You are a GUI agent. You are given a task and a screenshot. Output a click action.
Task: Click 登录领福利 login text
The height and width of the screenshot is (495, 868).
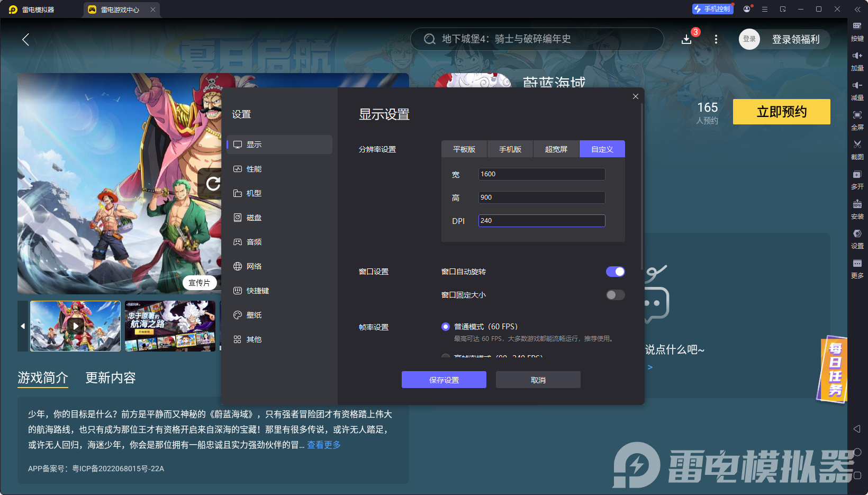coord(796,39)
